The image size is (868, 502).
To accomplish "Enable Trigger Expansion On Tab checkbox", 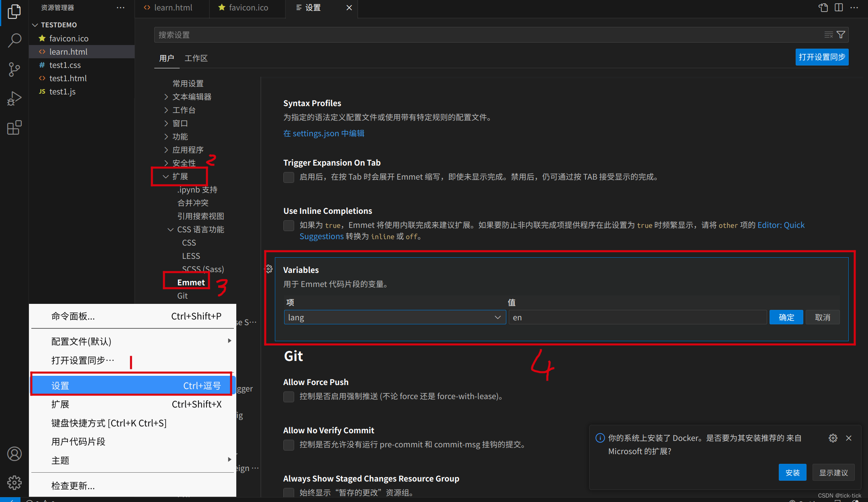I will point(289,177).
